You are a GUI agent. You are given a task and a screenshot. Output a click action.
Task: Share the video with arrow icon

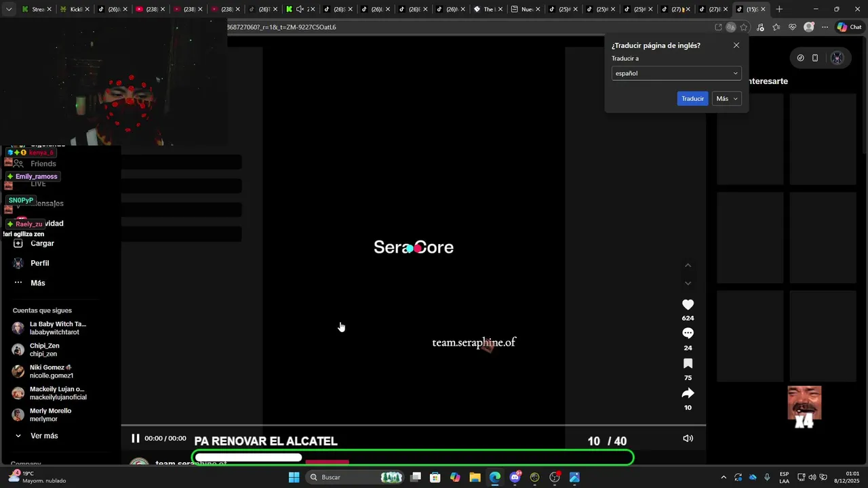coord(688,393)
